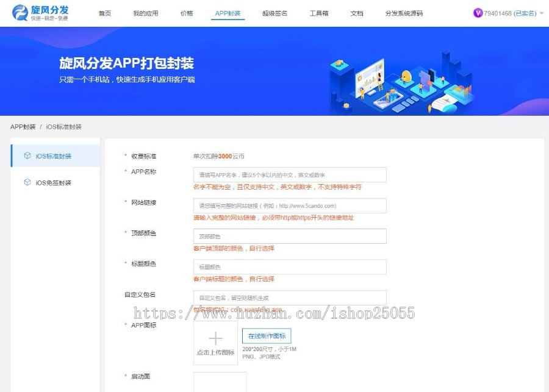Click the plus icon to upload APP图标
This screenshot has width=549, height=392.
tap(216, 340)
